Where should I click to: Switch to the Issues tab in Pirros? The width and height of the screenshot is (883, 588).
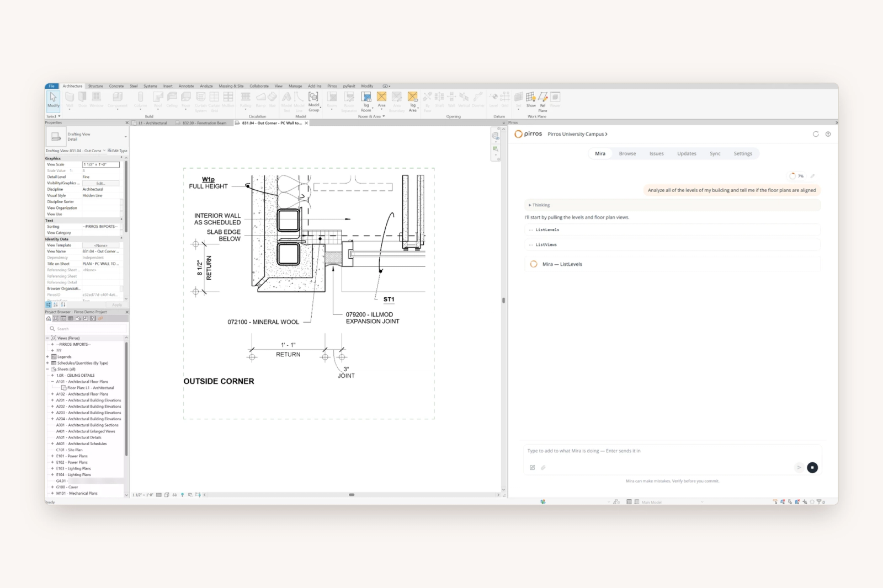point(656,153)
